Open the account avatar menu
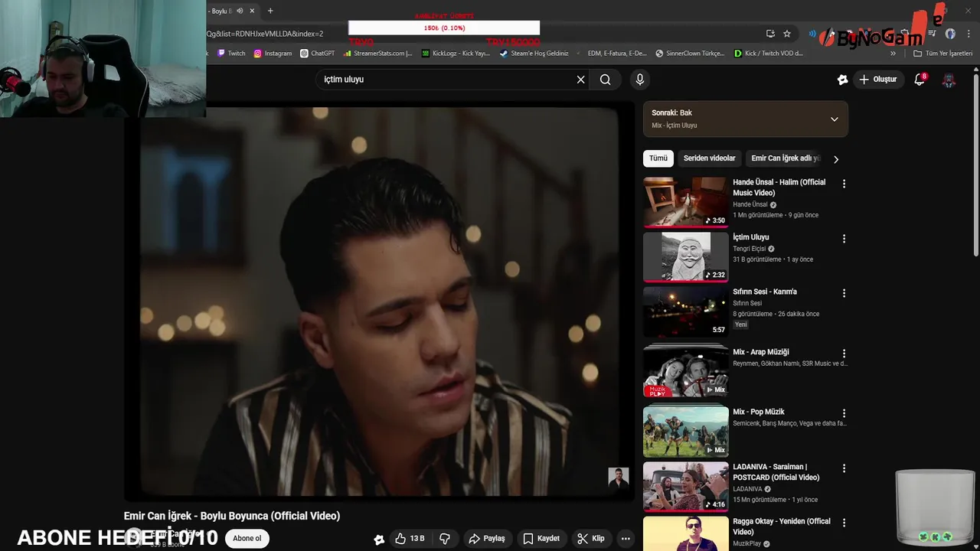The width and height of the screenshot is (980, 551). 949,80
